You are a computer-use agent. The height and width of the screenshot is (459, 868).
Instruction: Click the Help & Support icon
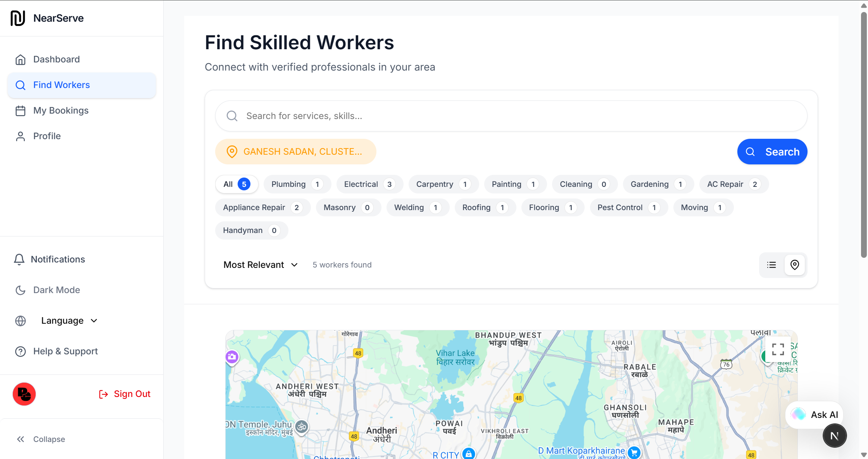click(21, 351)
